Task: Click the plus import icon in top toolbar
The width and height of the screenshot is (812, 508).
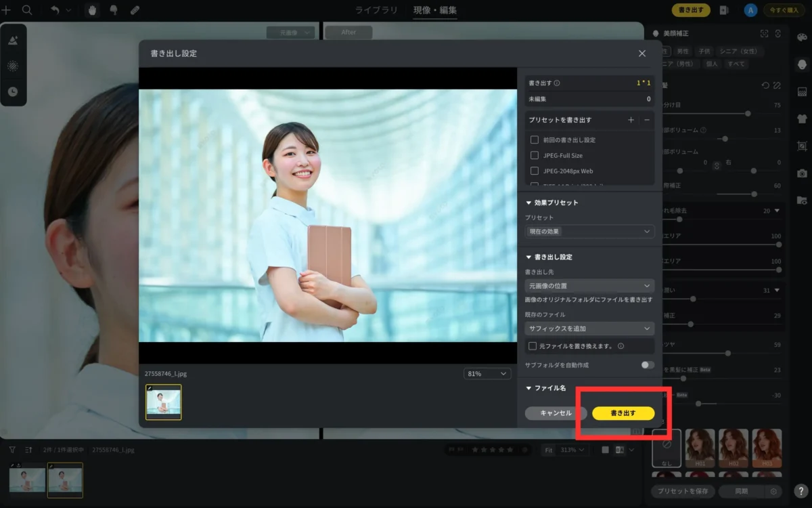Action: pyautogui.click(x=6, y=10)
